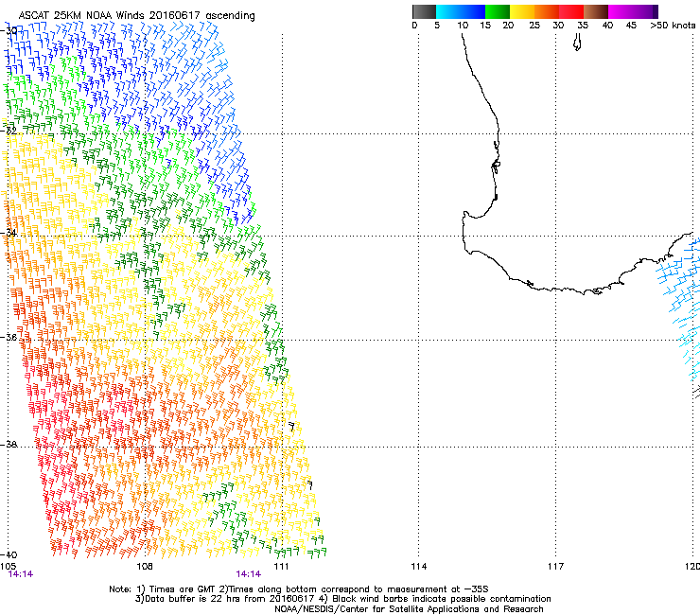Click the longitude label 117
700x615 pixels.
tap(555, 567)
